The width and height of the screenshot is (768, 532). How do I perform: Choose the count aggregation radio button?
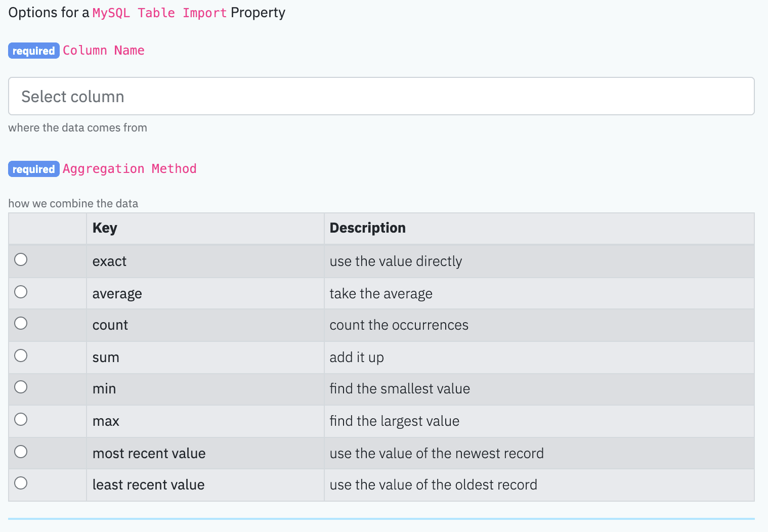coord(21,323)
